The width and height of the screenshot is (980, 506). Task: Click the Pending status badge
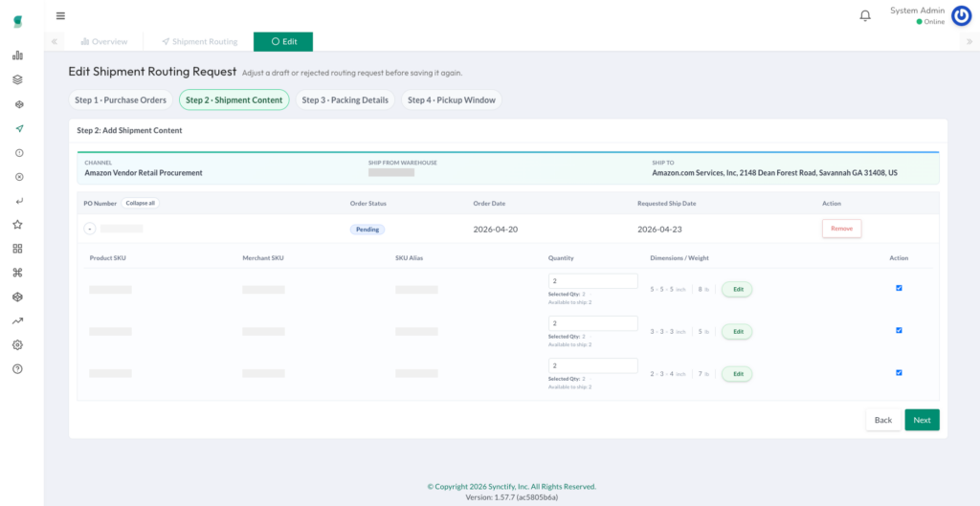click(367, 230)
